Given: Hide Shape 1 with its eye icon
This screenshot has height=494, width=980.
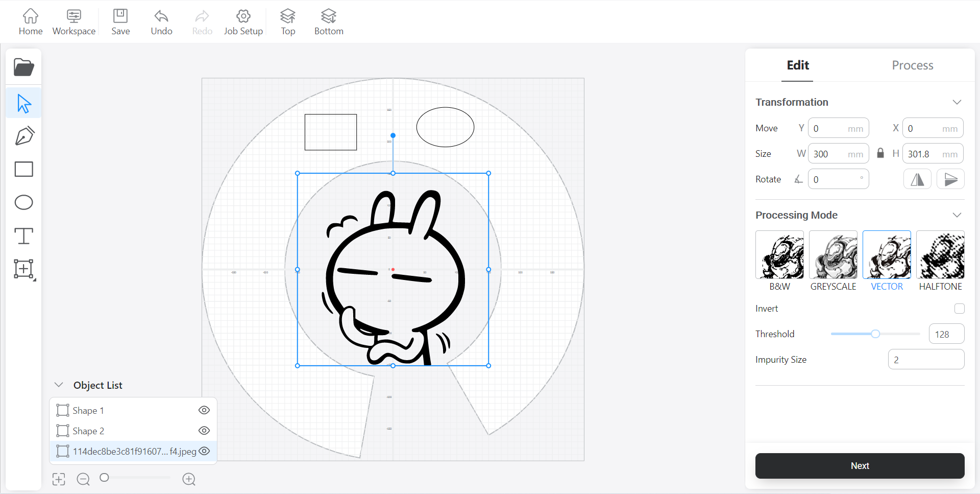Looking at the screenshot, I should [204, 410].
